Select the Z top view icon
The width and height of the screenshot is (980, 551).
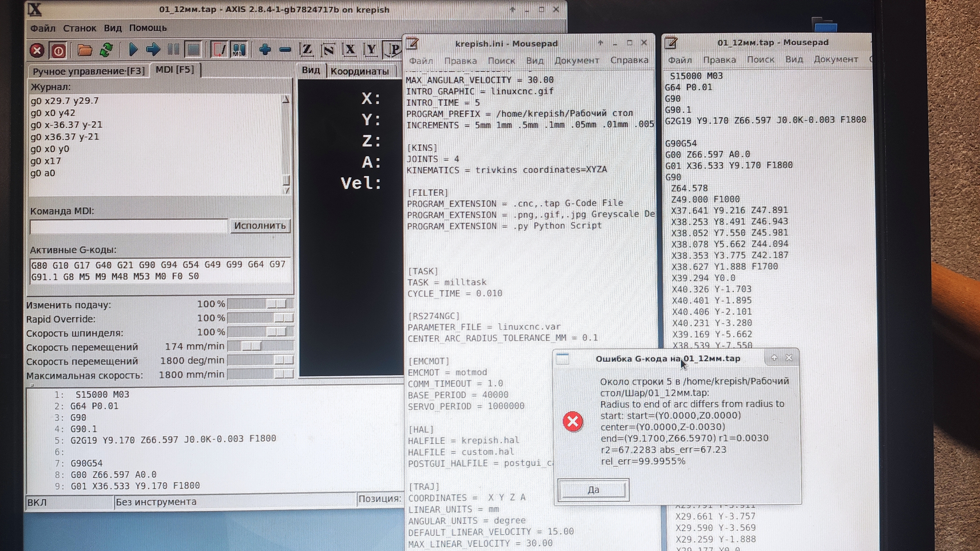pyautogui.click(x=307, y=49)
